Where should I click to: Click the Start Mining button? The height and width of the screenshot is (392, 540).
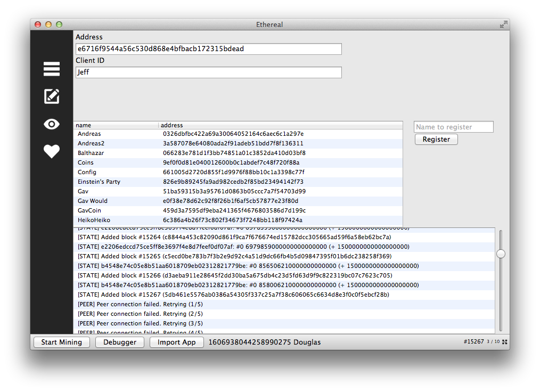62,342
